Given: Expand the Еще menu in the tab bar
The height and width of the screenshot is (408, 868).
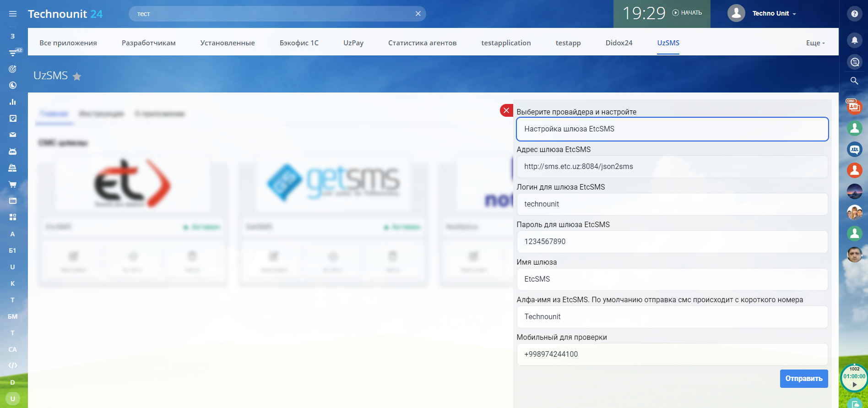Looking at the screenshot, I should (x=815, y=43).
